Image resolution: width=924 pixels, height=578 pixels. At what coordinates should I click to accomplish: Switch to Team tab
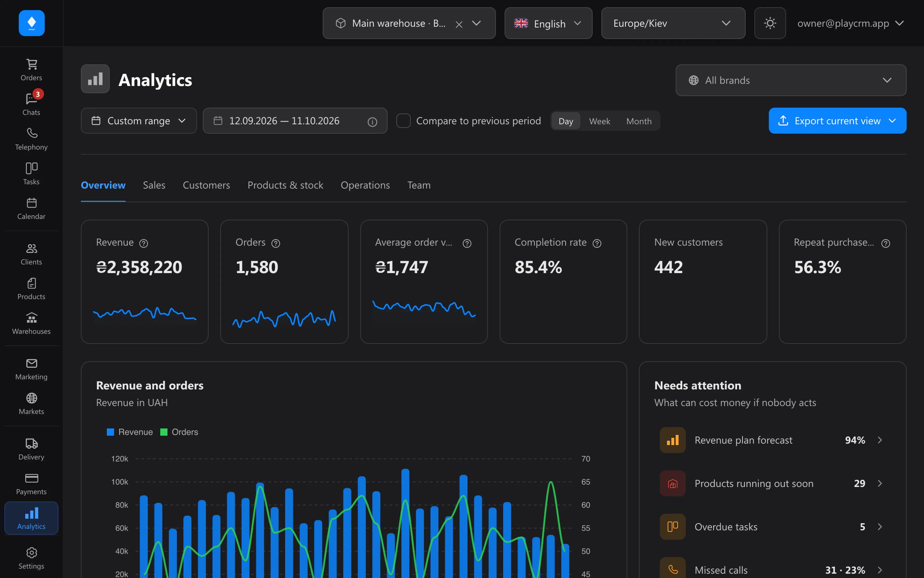pos(419,185)
